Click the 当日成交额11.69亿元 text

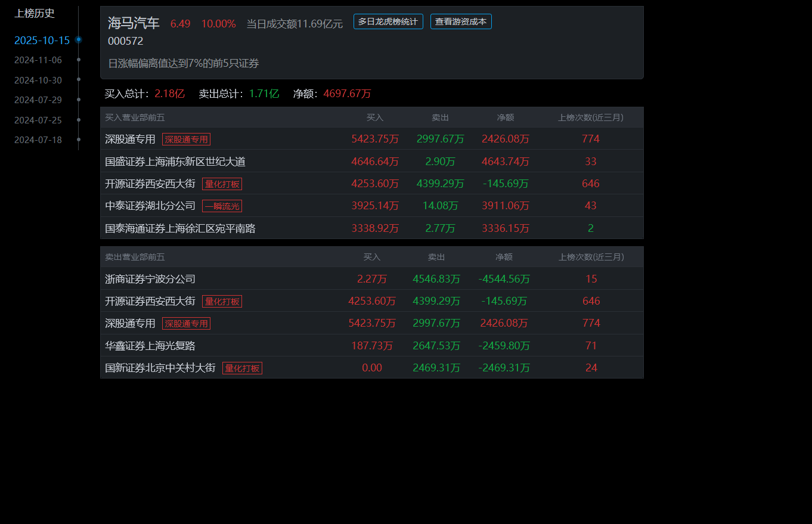(x=295, y=24)
